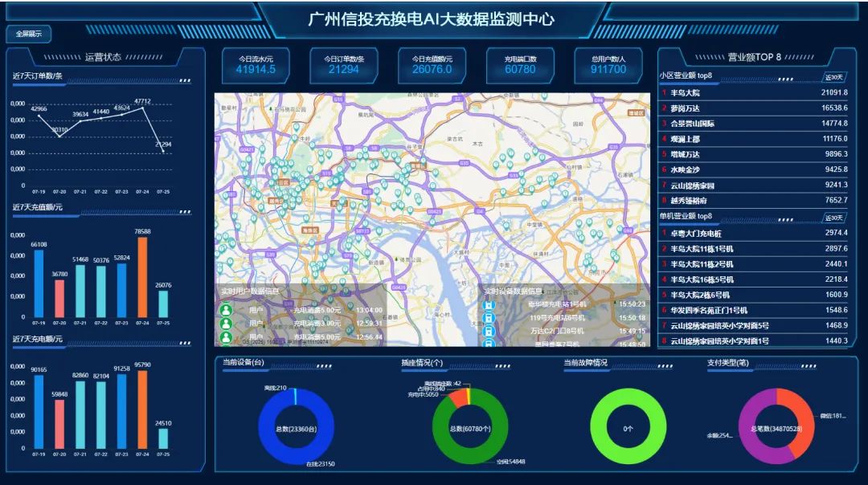Select the 今日订单数/条 stat card
The image size is (868, 485).
coord(344,65)
